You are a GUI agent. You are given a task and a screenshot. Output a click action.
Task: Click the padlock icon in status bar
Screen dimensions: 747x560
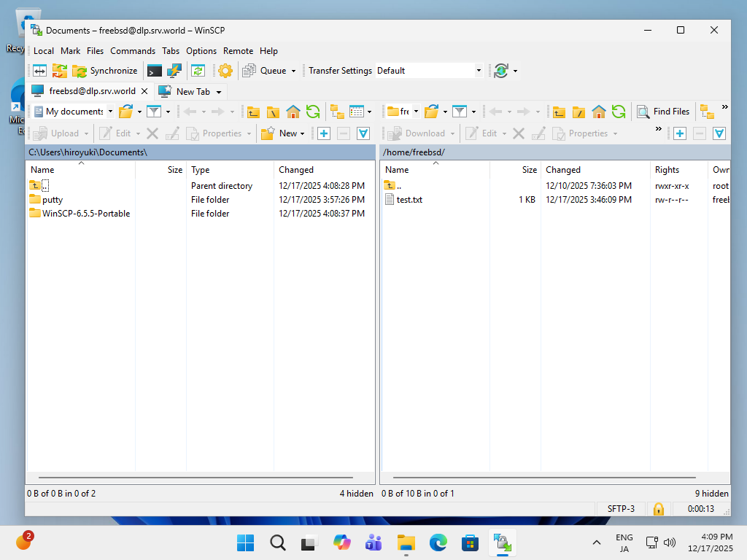click(658, 508)
